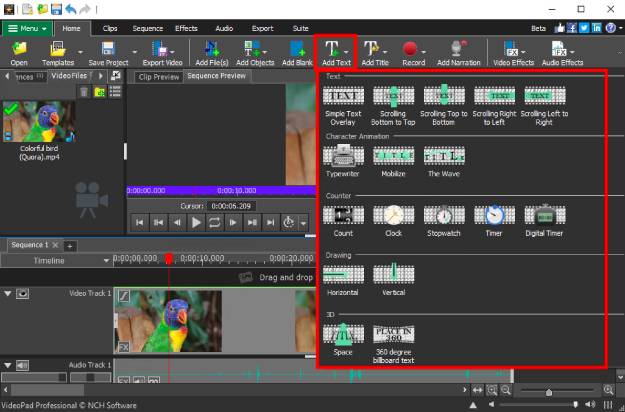Switch to the Sequence tab
This screenshot has width=625, height=412.
[147, 29]
